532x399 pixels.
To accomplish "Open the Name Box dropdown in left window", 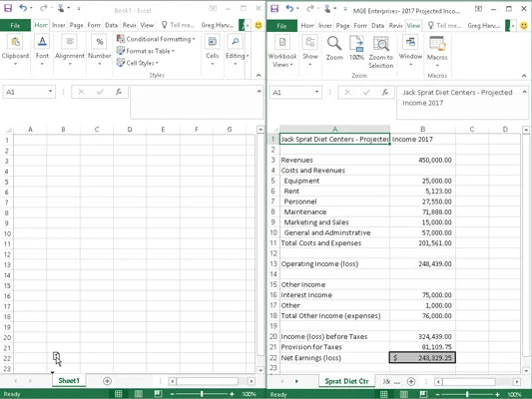I will pyautogui.click(x=50, y=91).
